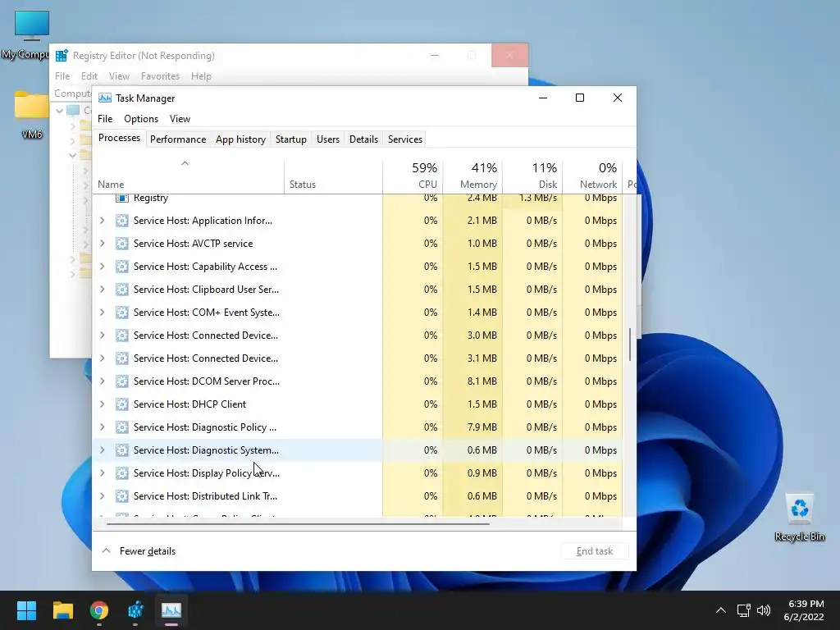Select the Recycle Bin desktop icon
Viewport: 840px width, 630px height.
coord(799,518)
